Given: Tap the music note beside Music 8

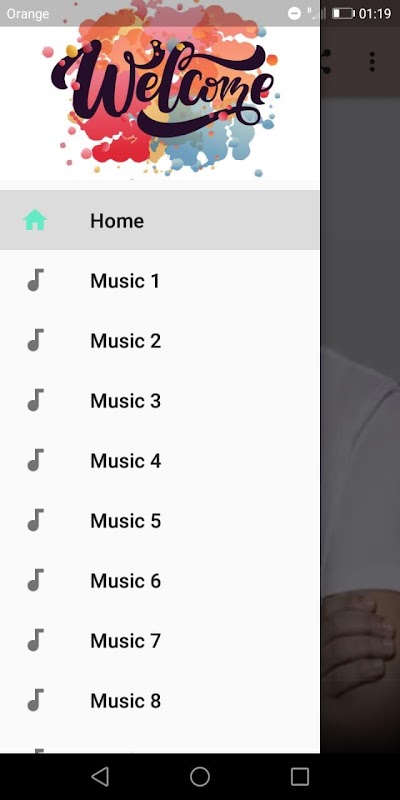Looking at the screenshot, I should pyautogui.click(x=35, y=700).
